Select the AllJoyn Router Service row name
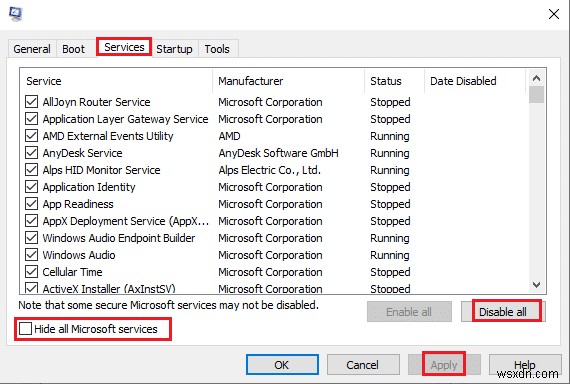 (x=96, y=102)
